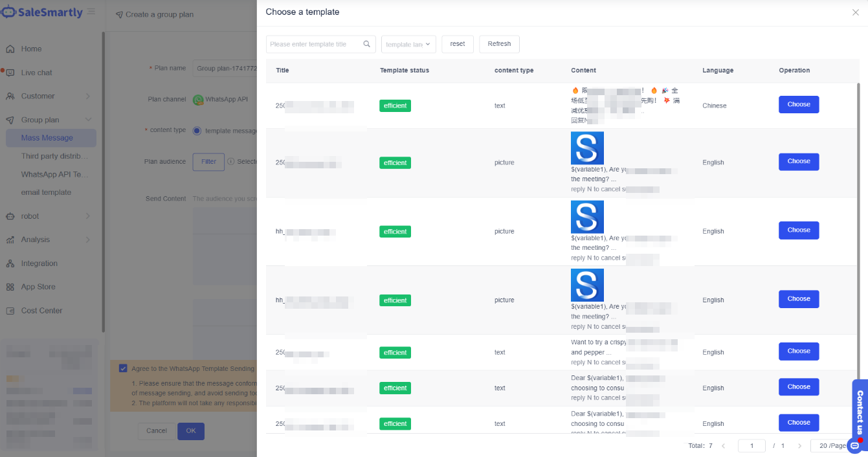This screenshot has height=457, width=868.
Task: Collapse the Group plan menu section
Action: [88, 120]
